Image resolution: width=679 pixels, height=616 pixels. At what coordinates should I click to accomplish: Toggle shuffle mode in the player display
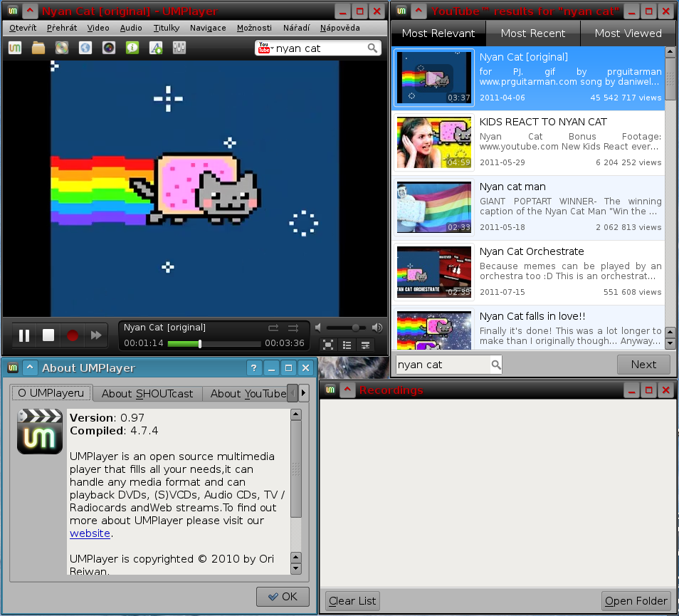pos(293,328)
